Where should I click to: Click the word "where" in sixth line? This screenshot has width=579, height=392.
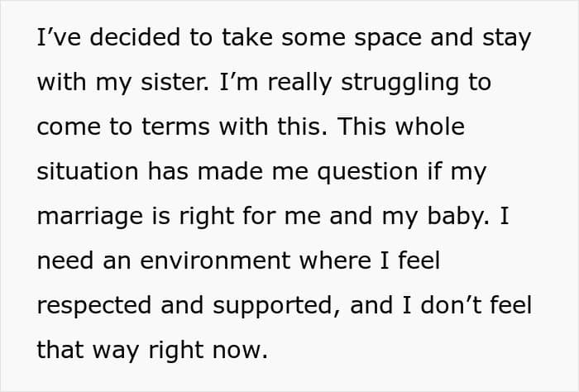coord(335,261)
